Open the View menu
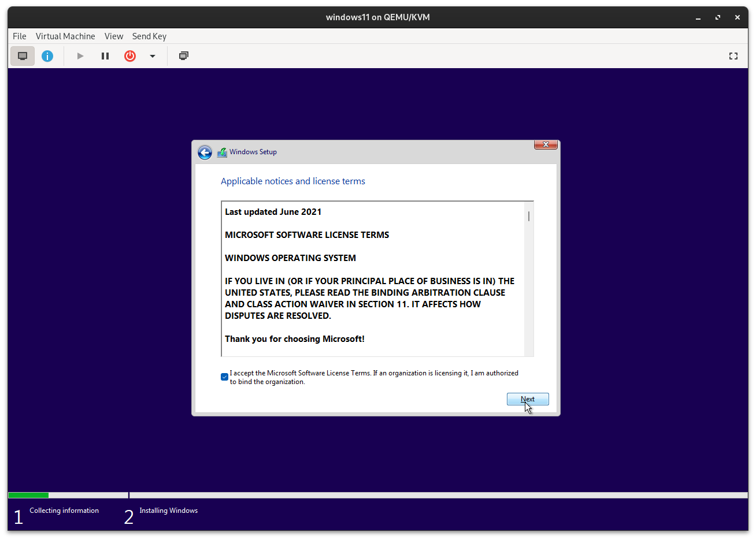 (114, 36)
